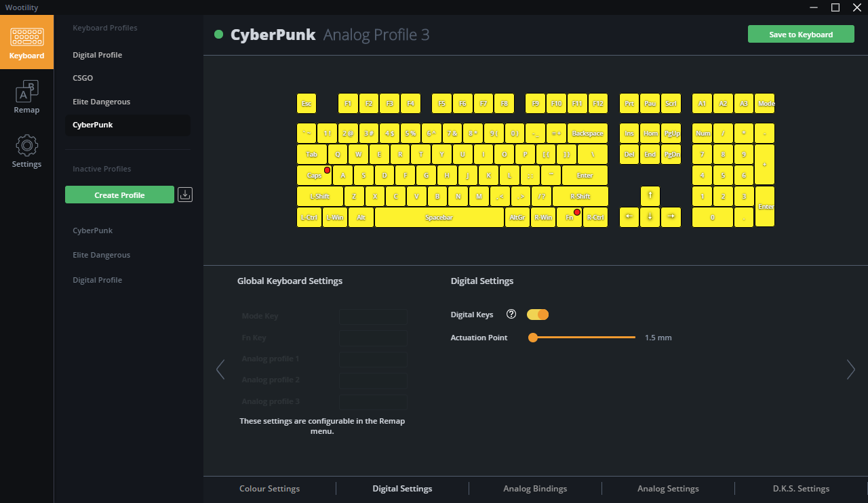Click the Create Profile button
The height and width of the screenshot is (503, 868).
(x=119, y=195)
